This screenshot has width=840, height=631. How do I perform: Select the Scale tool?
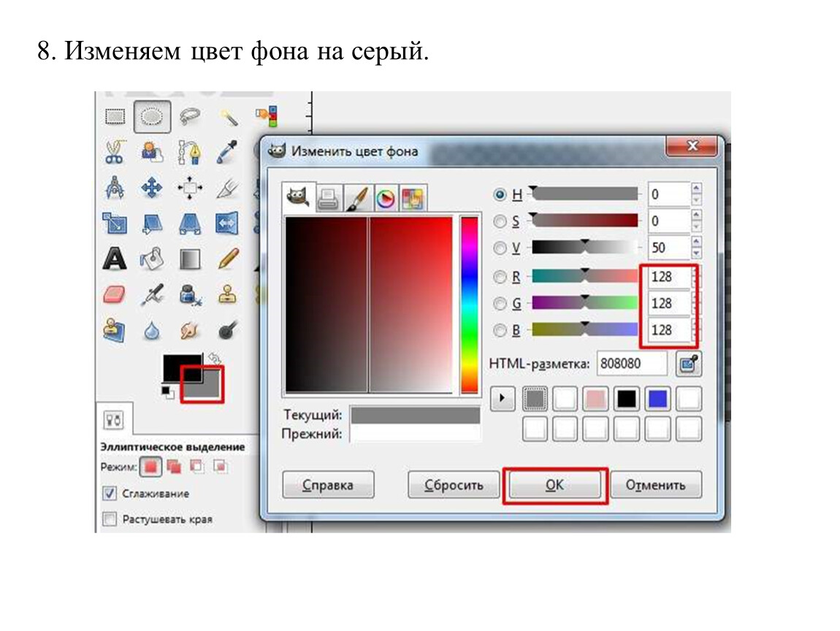[115, 223]
